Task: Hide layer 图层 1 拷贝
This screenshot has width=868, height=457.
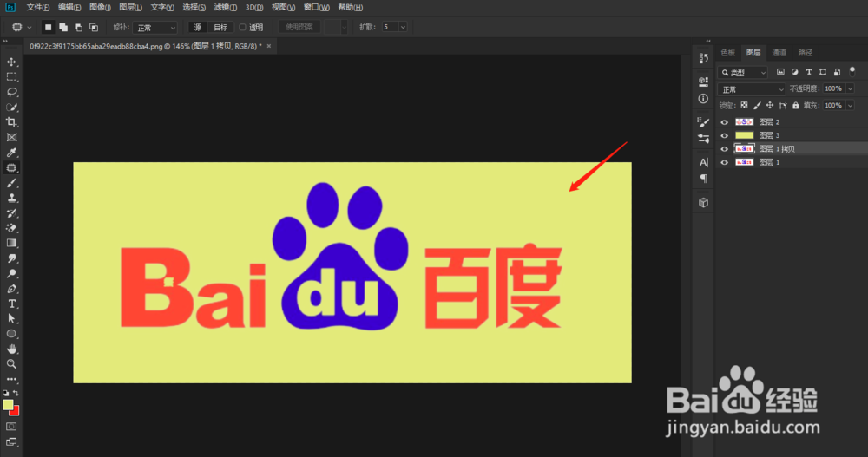Action: (725, 149)
